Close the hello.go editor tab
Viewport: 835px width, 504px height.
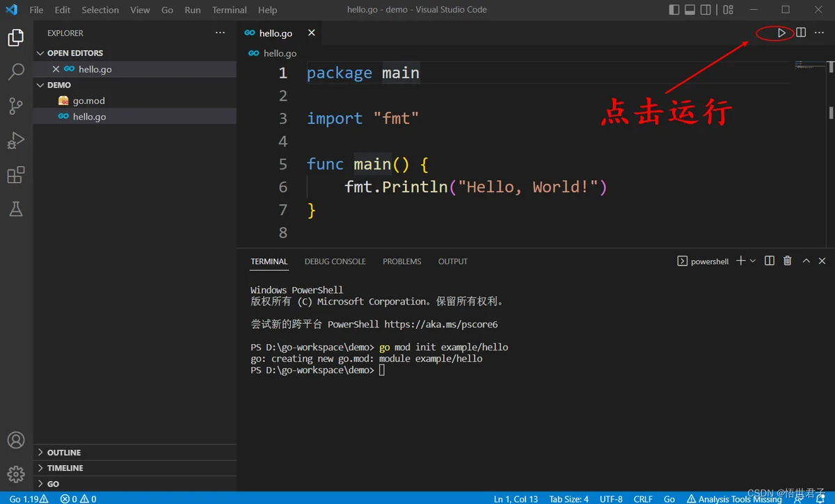pos(312,33)
